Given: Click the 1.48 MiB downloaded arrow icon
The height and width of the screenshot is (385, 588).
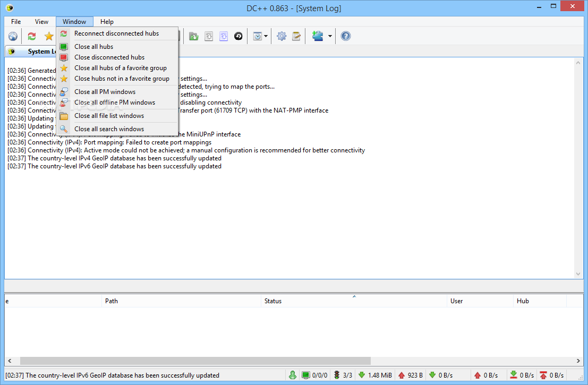Looking at the screenshot, I should tap(362, 375).
